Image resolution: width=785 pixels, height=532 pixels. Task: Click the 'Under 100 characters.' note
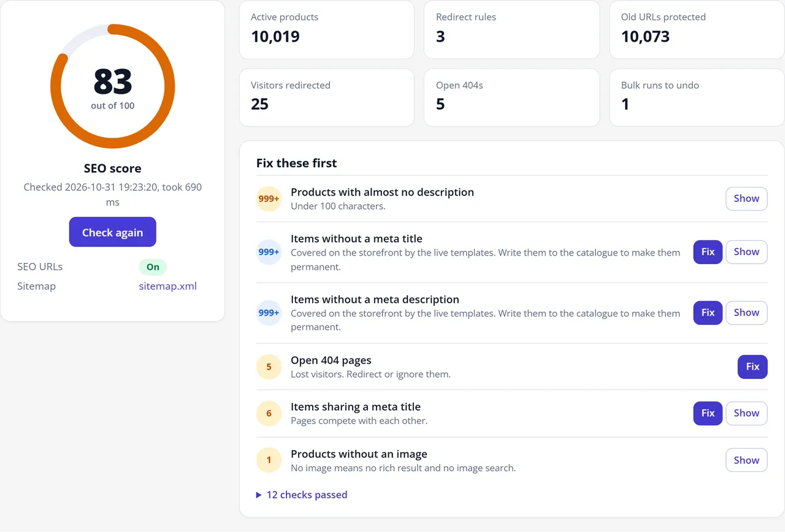[x=338, y=206]
